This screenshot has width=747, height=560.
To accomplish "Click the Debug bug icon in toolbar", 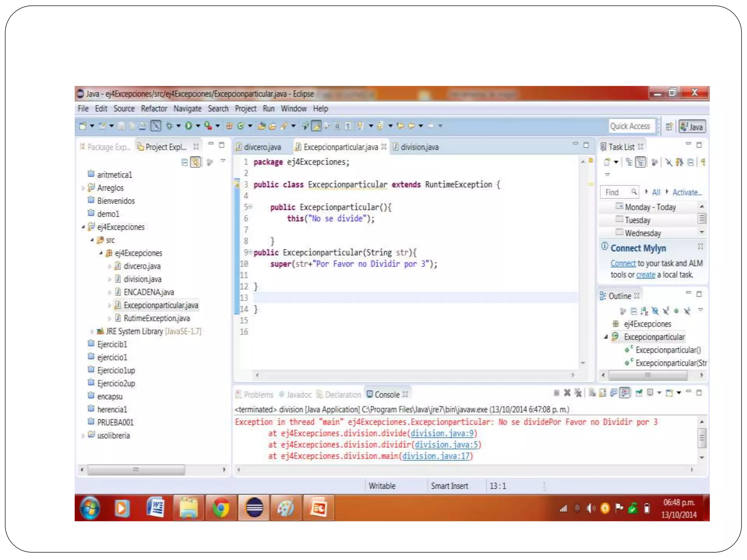I will (x=169, y=126).
